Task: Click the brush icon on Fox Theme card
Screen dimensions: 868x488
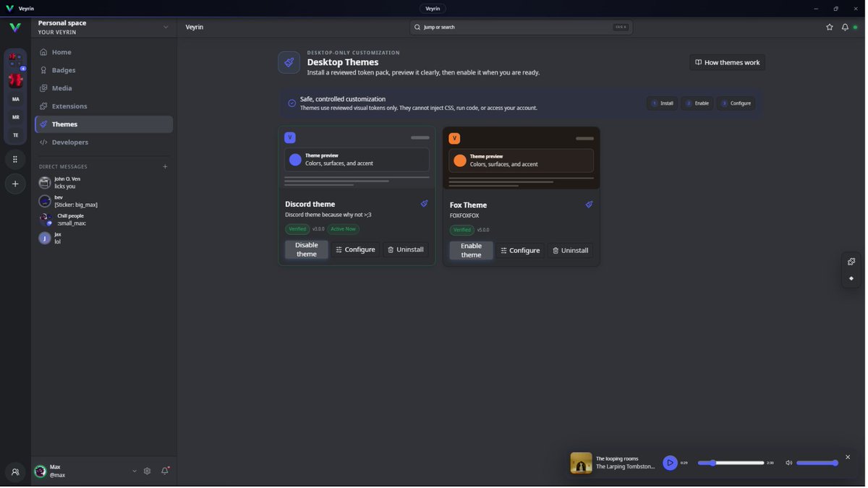Action: (x=589, y=205)
